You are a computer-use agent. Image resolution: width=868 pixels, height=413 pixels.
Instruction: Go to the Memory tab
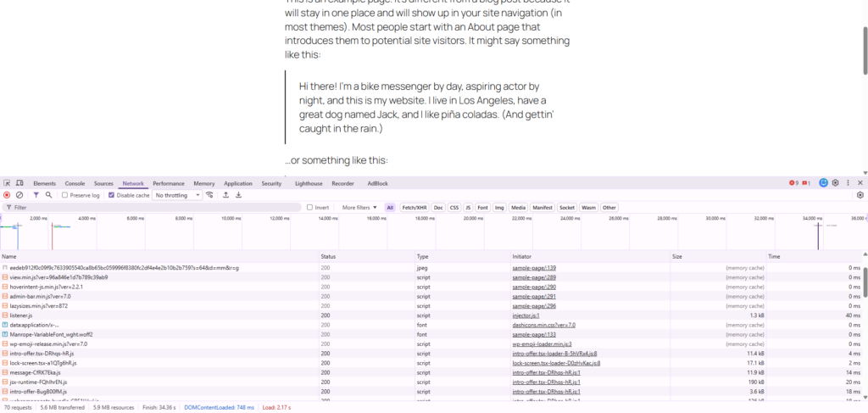click(204, 183)
